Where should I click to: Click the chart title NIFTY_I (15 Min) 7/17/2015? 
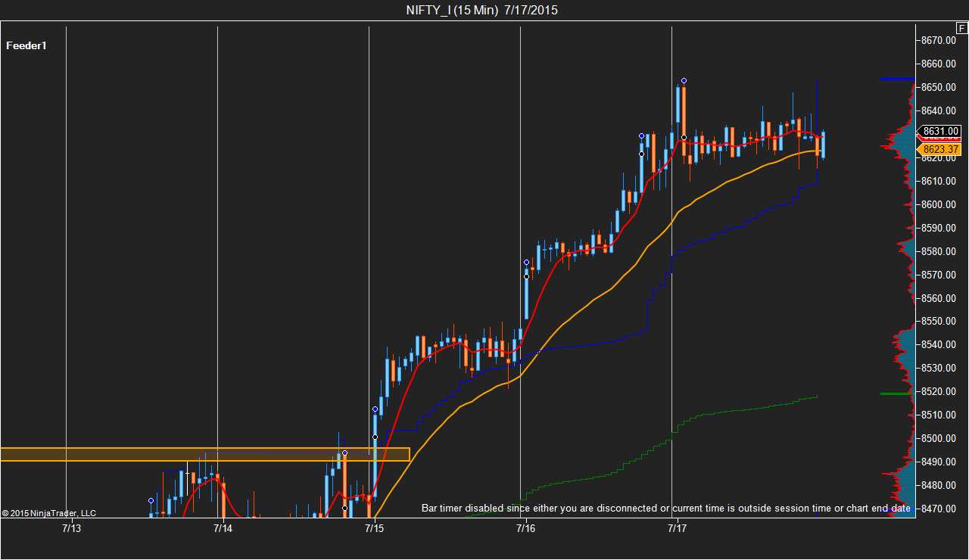click(x=483, y=10)
